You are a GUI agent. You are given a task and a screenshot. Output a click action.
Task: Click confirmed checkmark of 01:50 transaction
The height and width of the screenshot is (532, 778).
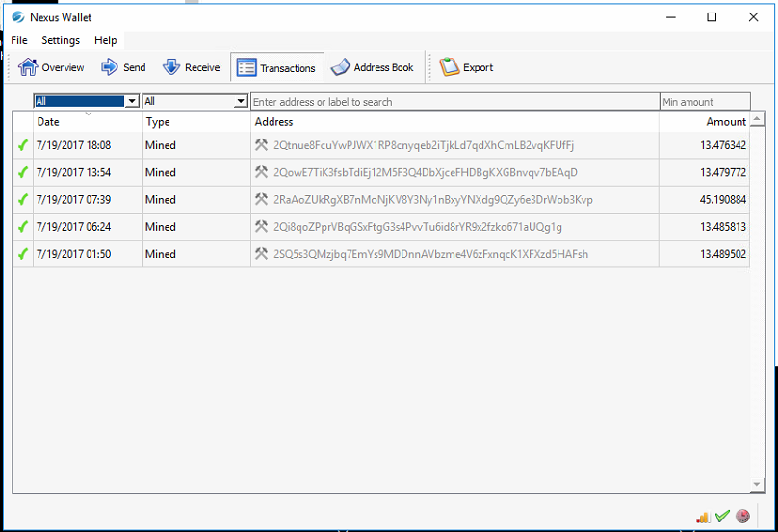click(x=23, y=254)
